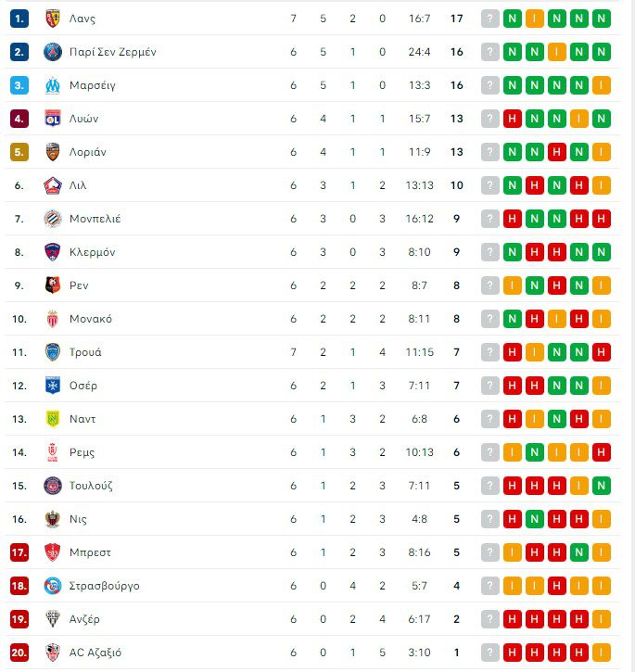Click the grey question mark in Λανς row
Screen dimensions: 635x672
pos(490,19)
